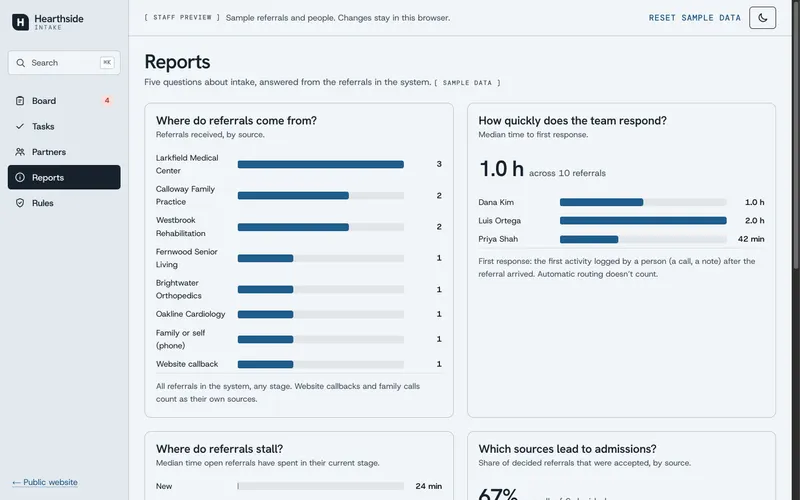
Task: Open the Board page
Action: [x=64, y=101]
